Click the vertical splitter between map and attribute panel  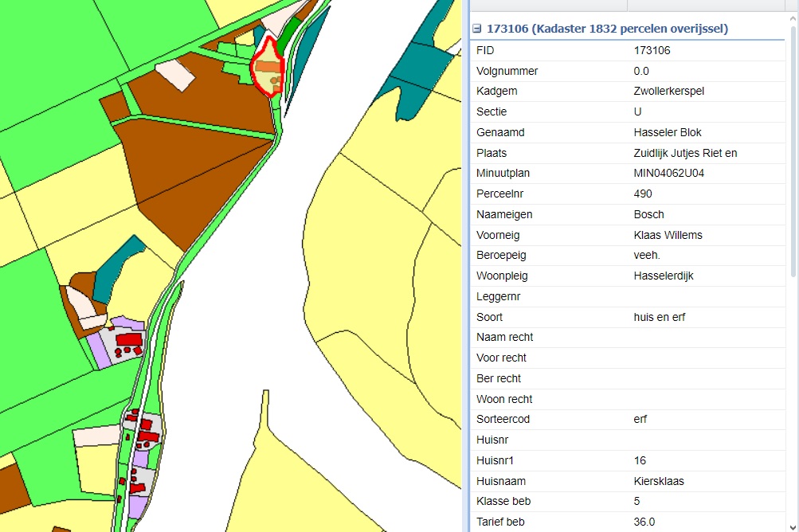point(466,266)
